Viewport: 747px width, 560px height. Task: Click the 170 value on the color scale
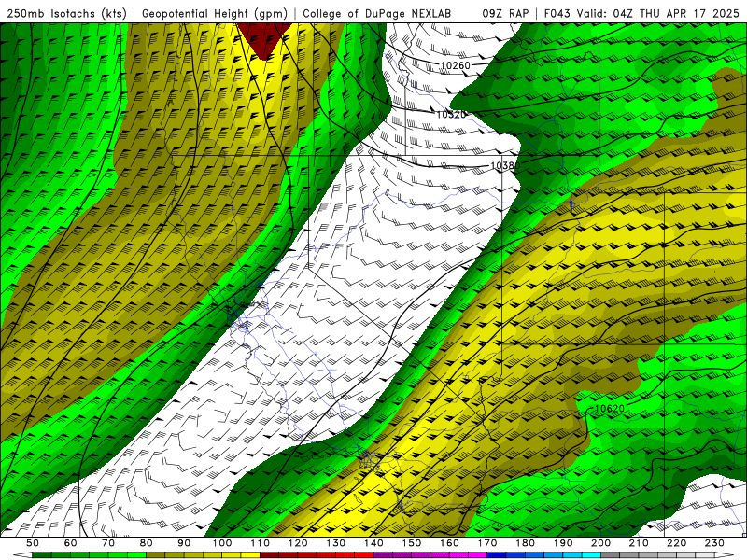pyautogui.click(x=486, y=543)
